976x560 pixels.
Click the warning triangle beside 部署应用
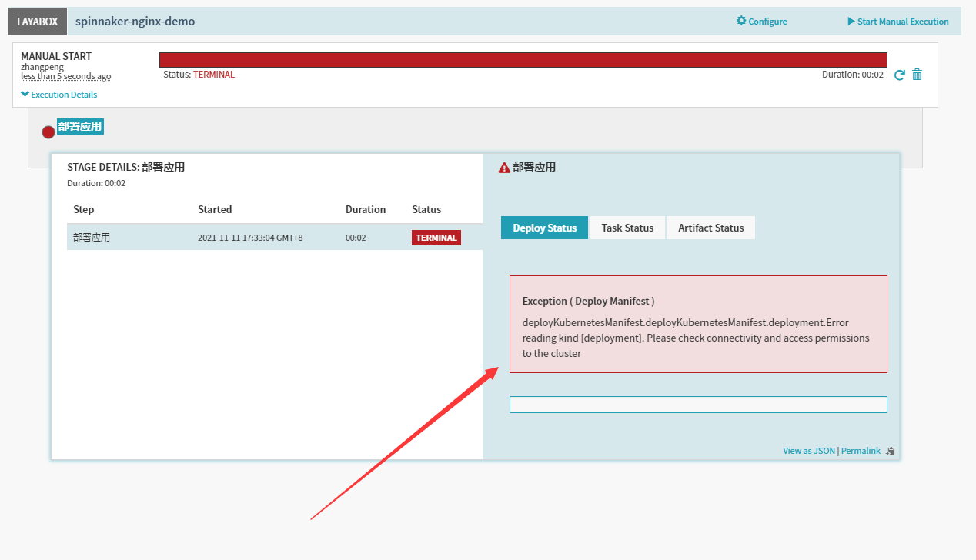504,167
